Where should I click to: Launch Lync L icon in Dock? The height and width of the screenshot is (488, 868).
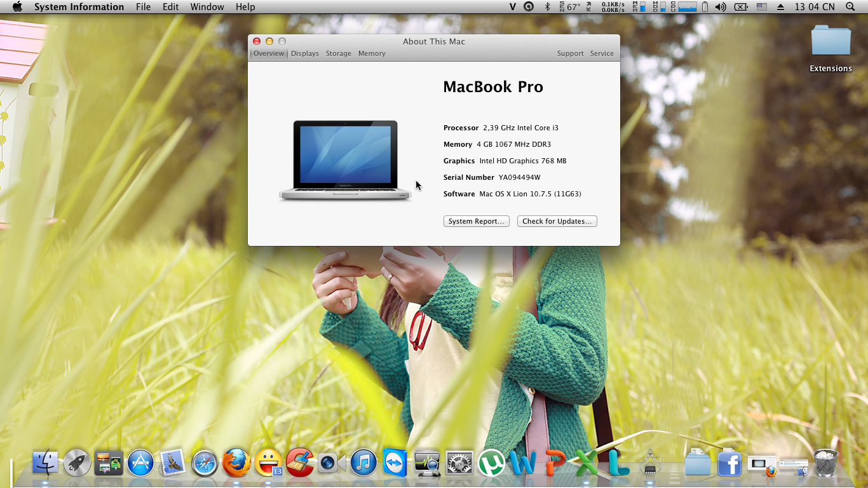point(618,463)
